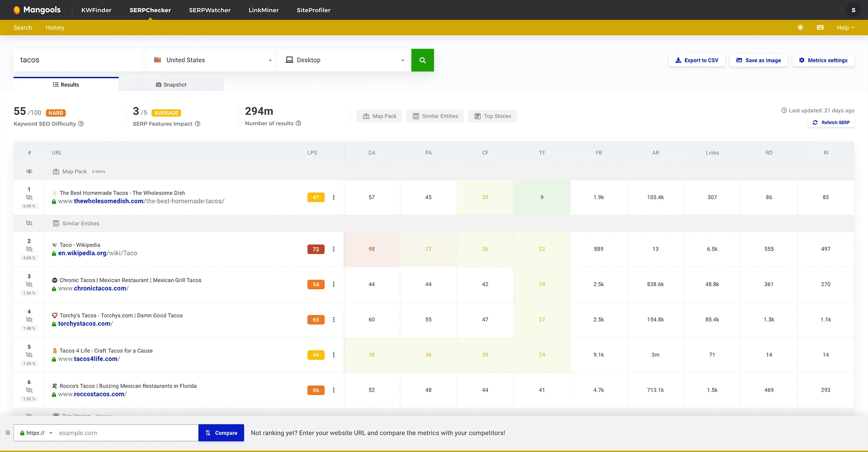Click the Mangools logo icon

pos(17,9)
